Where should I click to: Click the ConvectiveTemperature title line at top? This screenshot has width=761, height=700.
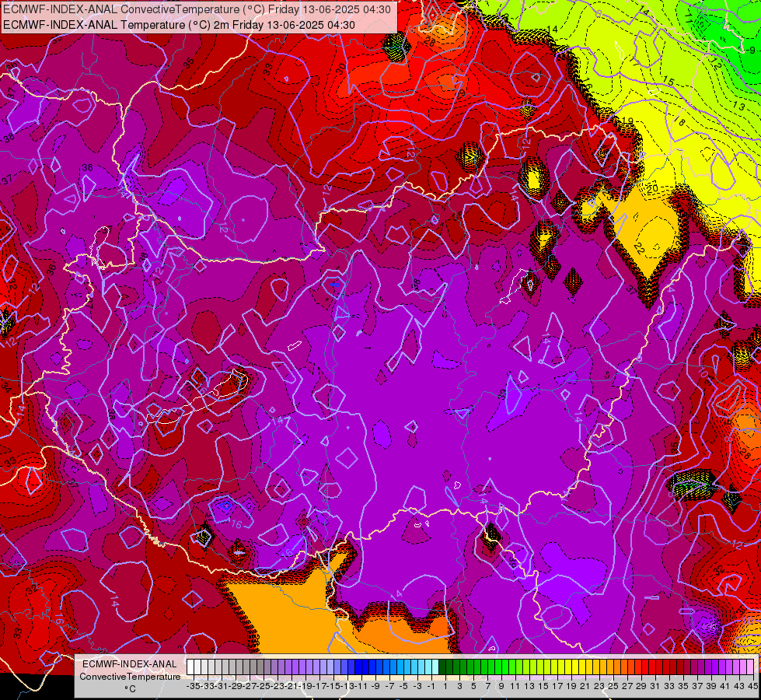click(197, 9)
